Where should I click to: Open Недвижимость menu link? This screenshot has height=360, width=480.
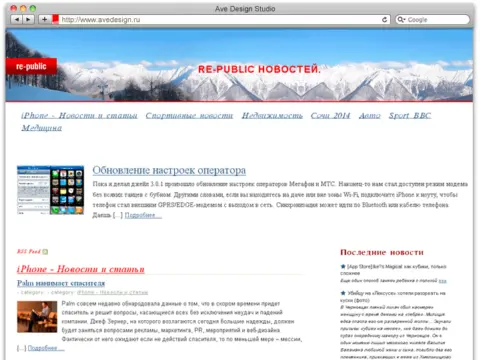click(272, 115)
